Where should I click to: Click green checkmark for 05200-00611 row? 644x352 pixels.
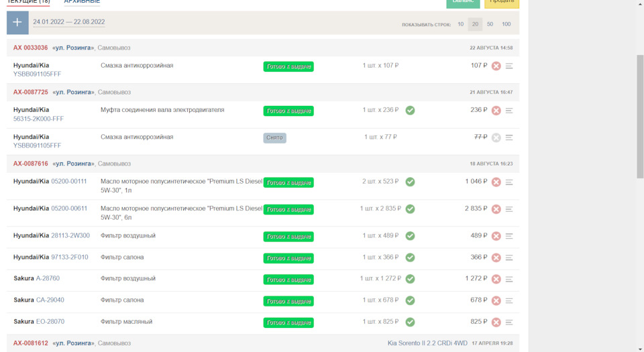[410, 209]
